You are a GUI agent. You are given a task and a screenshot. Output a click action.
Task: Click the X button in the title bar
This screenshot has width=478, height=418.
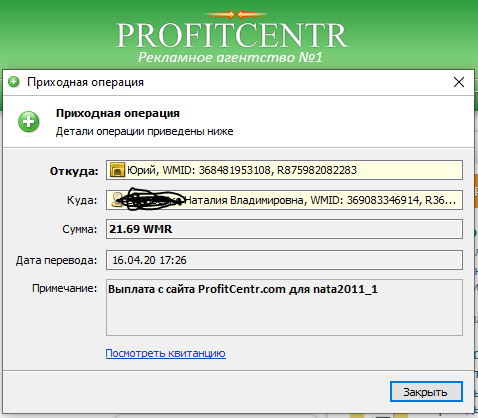(x=459, y=82)
